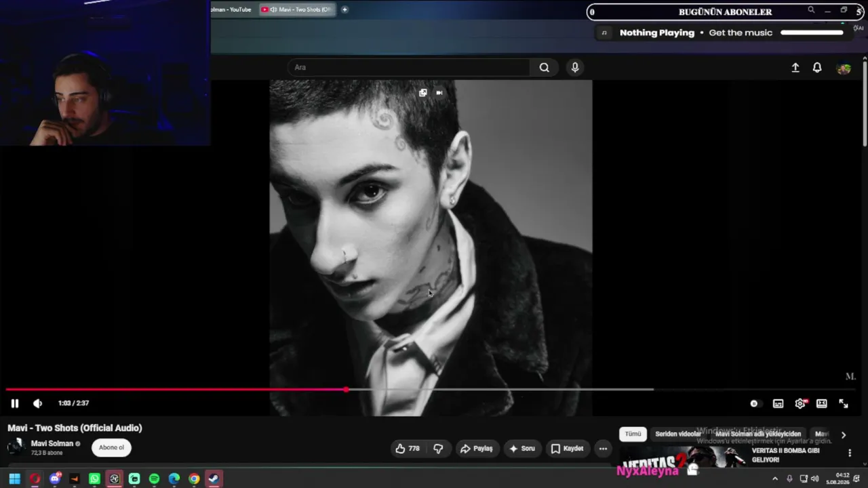Switch to theater mode view
This screenshot has height=488, width=868.
(822, 403)
